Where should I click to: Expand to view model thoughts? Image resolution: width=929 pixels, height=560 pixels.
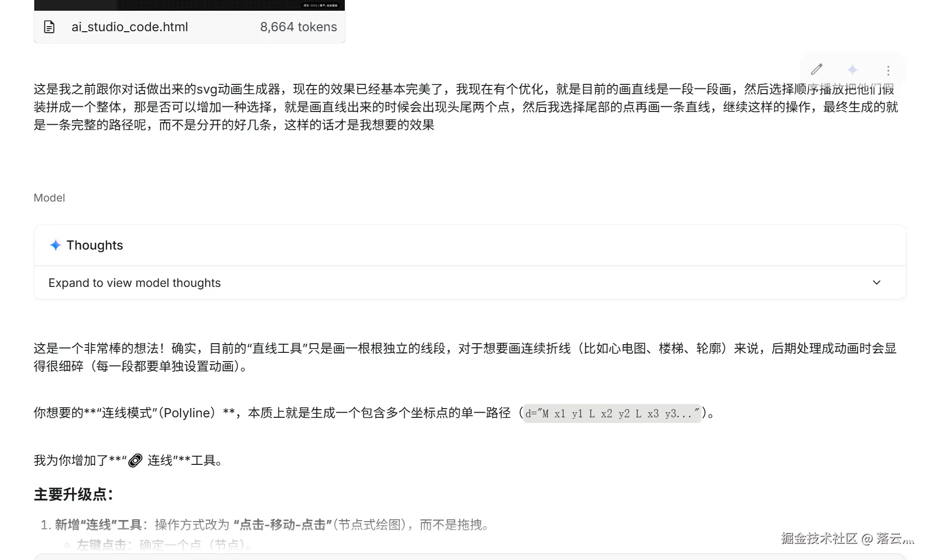click(135, 283)
